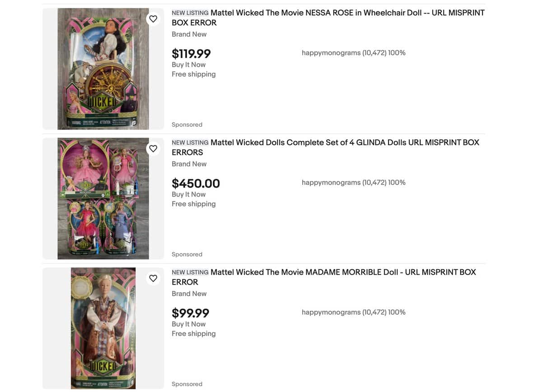
Task: Click the Nessa Rose doll thumbnail image
Action: click(x=103, y=69)
